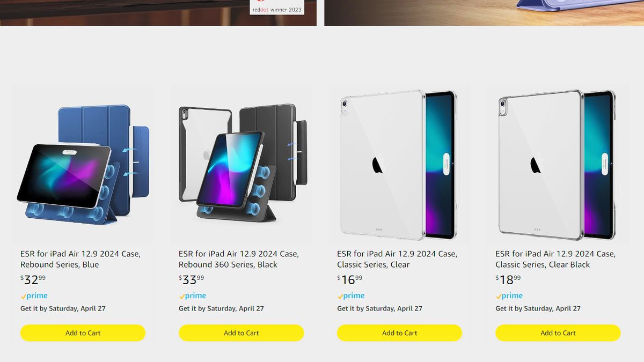Viewport: 644px width, 362px height.
Task: Click the Prime badge beneath the Classic Series Clear case
Action: coord(350,295)
